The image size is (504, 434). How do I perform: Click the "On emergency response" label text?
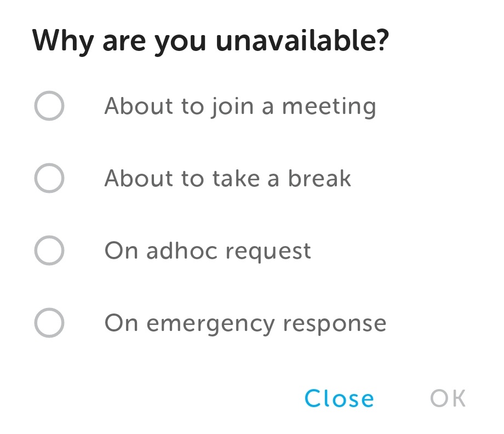click(x=245, y=323)
